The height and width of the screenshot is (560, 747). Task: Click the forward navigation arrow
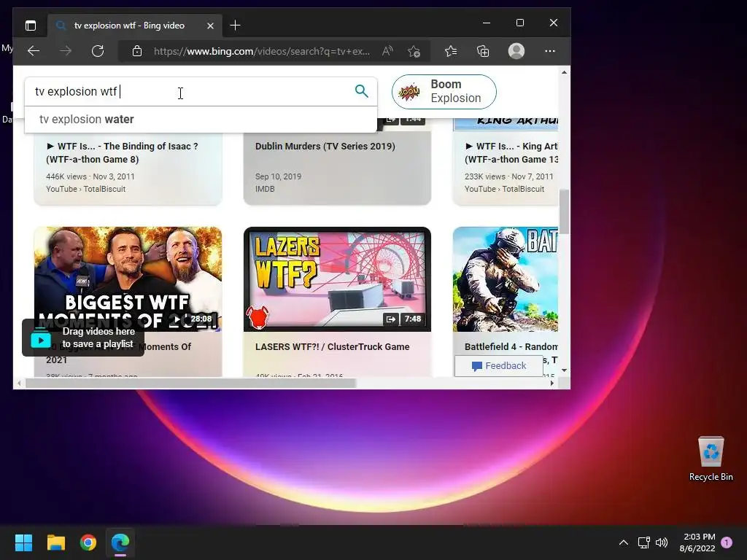click(66, 51)
